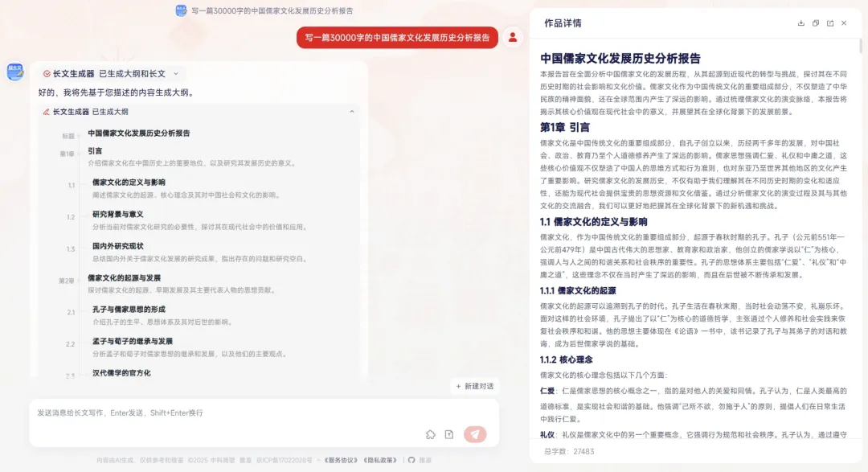This screenshot has width=868, height=472.
Task: Expand the 已生成大纲和长文 status dropdown
Action: [x=176, y=74]
